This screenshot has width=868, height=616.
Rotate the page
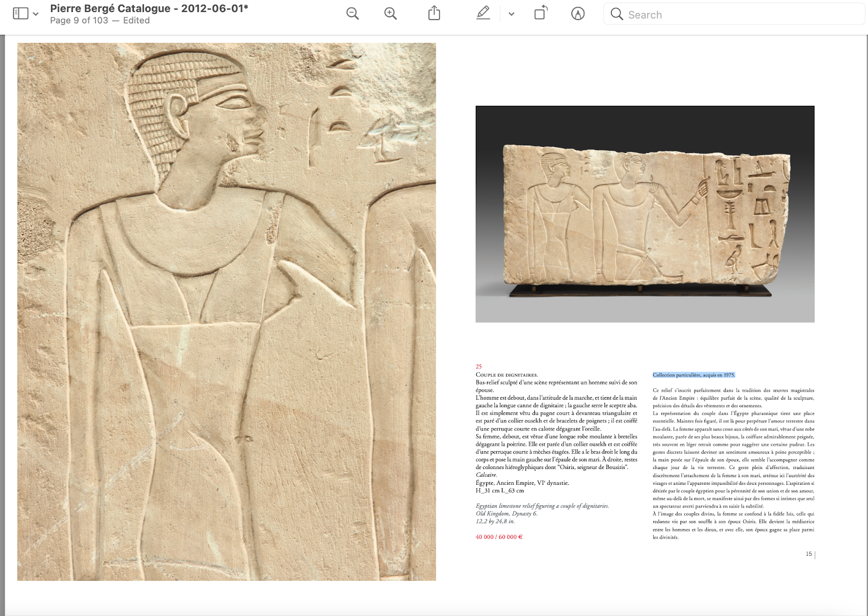(541, 14)
